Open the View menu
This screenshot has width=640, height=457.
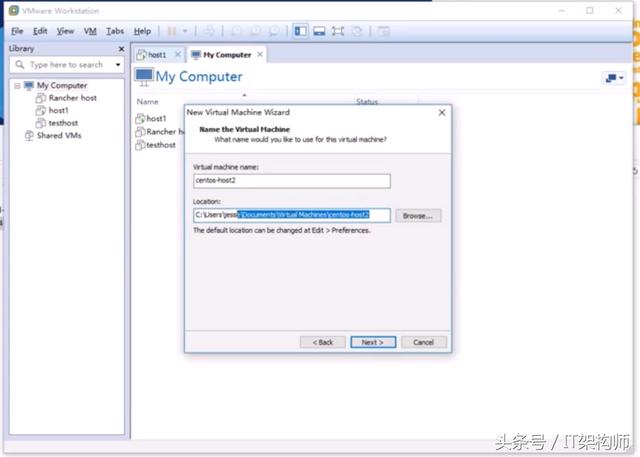point(65,31)
